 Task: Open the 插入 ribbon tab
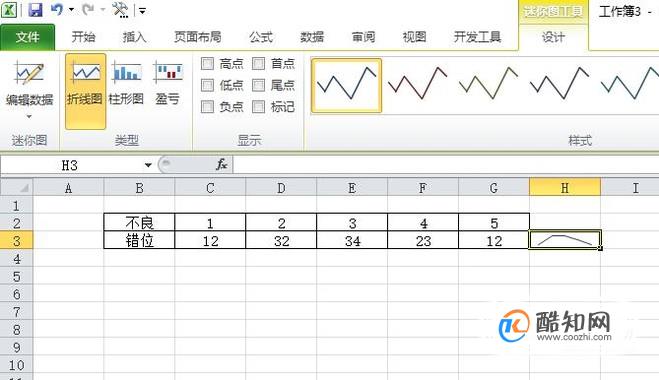[134, 37]
